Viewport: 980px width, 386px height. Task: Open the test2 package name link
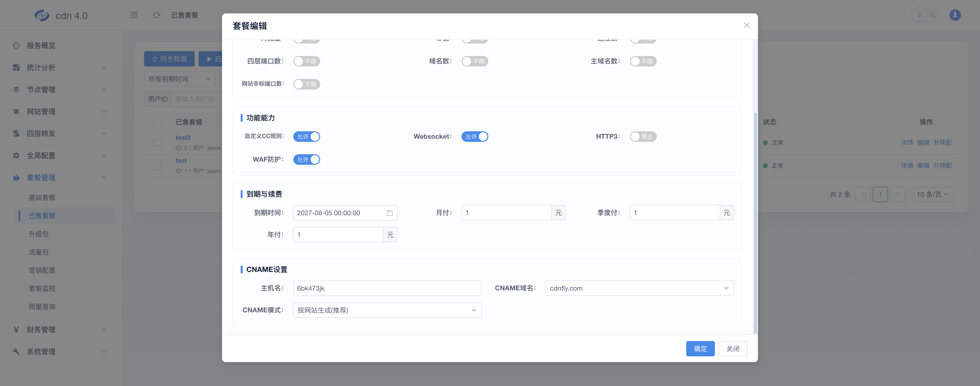pos(183,138)
